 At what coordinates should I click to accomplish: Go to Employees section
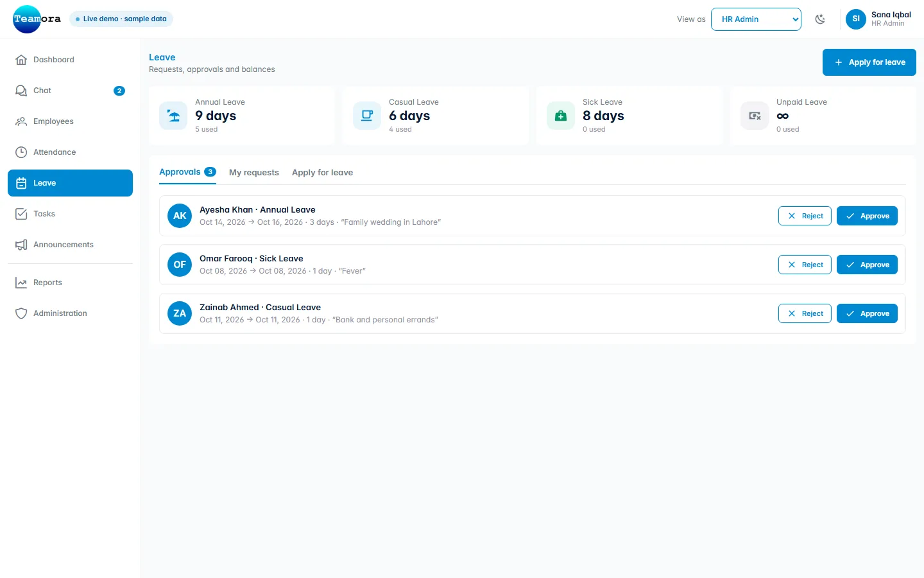coord(70,121)
